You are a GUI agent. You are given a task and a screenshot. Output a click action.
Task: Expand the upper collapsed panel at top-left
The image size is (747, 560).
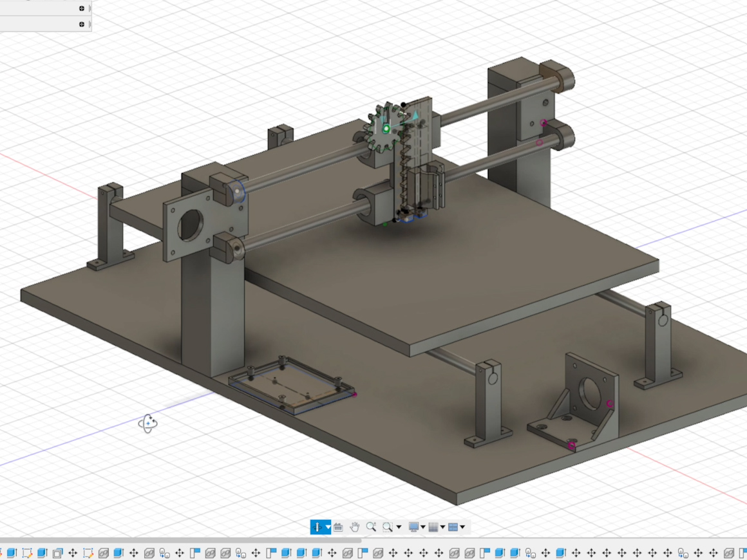82,8
